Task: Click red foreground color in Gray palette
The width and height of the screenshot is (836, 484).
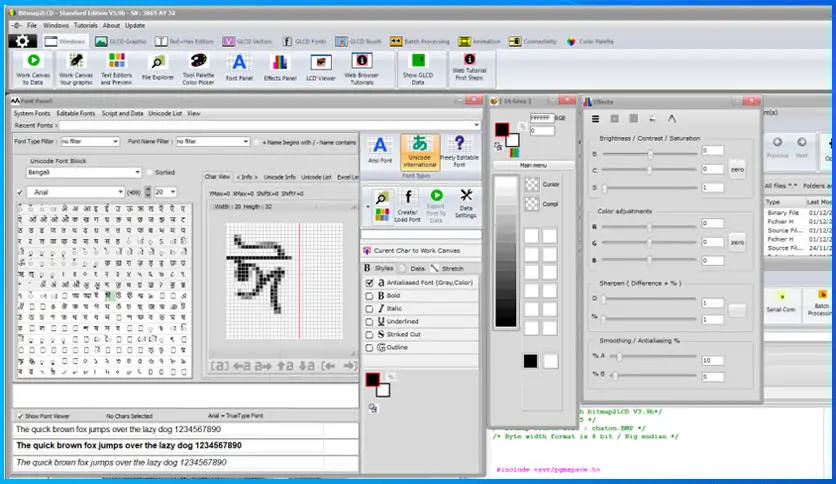Action: coord(501,130)
